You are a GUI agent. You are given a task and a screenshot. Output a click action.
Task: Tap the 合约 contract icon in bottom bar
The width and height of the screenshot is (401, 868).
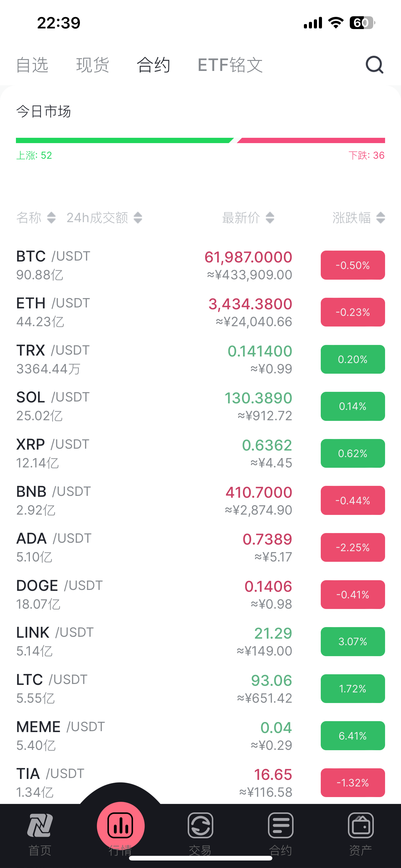point(280,826)
